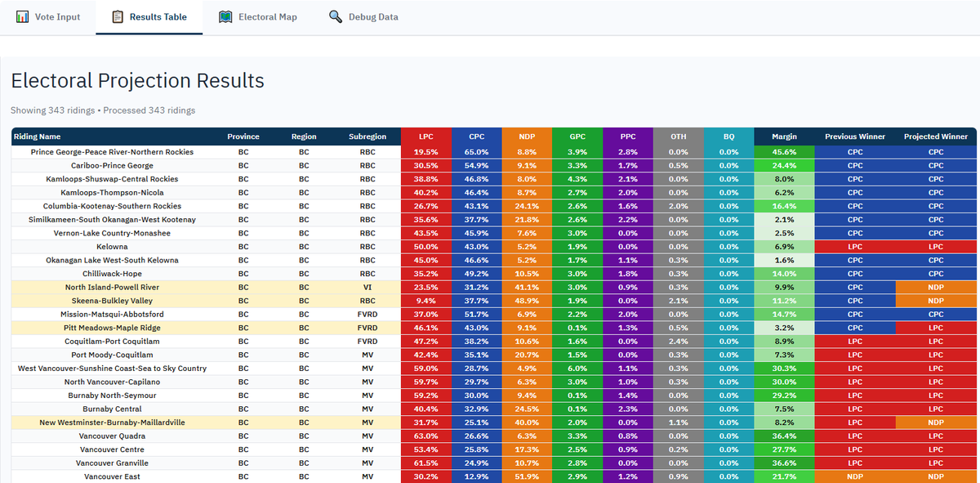Click Burnaby North-Seymour riding
Viewport: 980px width, 483px height.
pos(112,395)
